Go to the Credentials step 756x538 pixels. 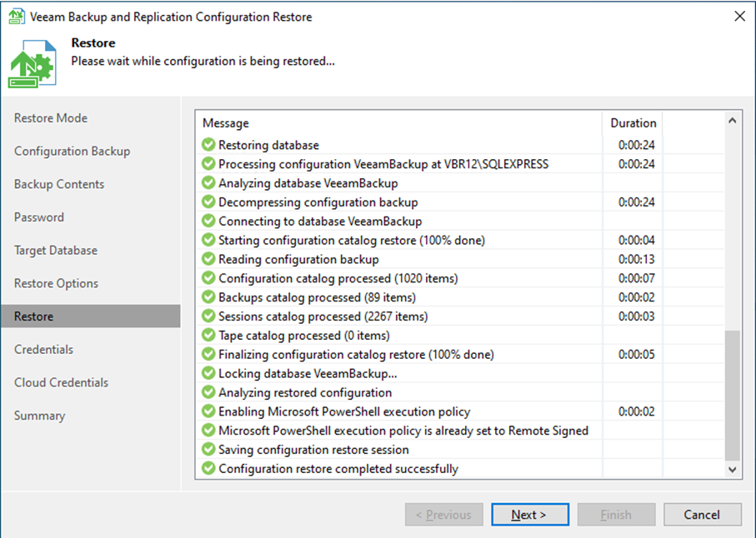43,349
